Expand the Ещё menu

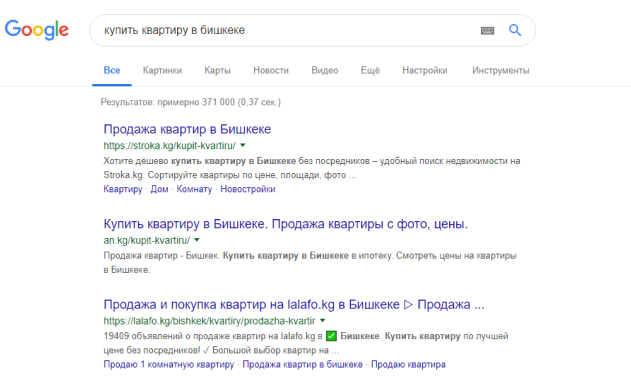tap(370, 70)
